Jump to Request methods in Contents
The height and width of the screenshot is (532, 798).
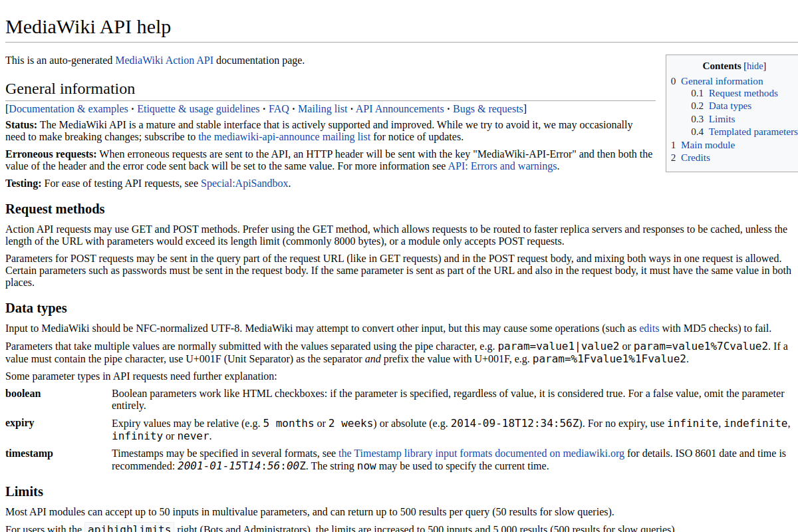743,93
